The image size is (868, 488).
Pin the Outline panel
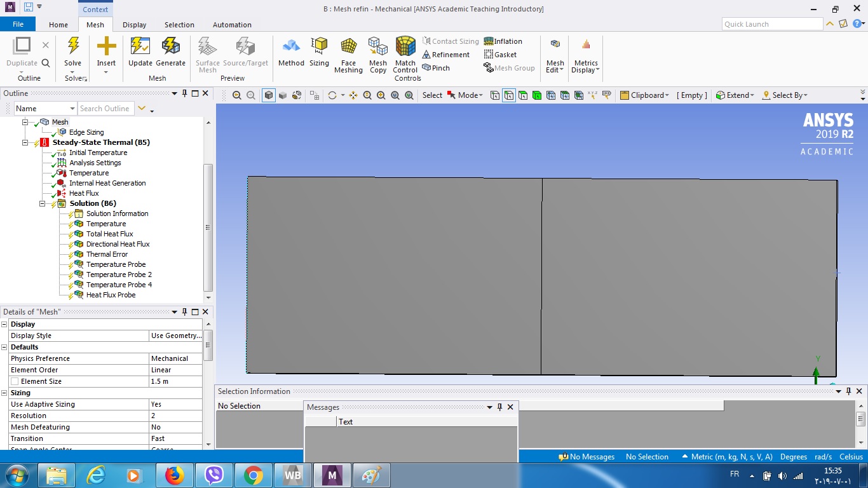(185, 93)
